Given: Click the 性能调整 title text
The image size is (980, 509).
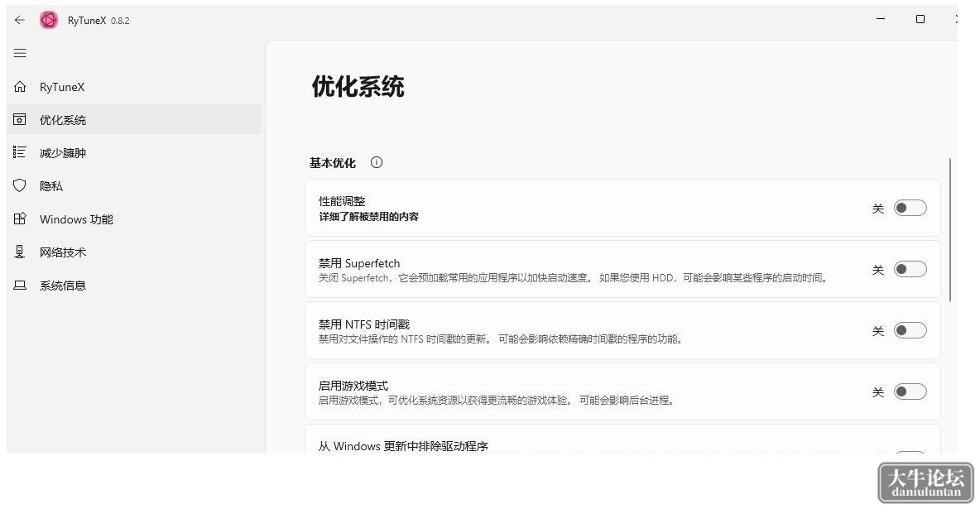Looking at the screenshot, I should (342, 201).
